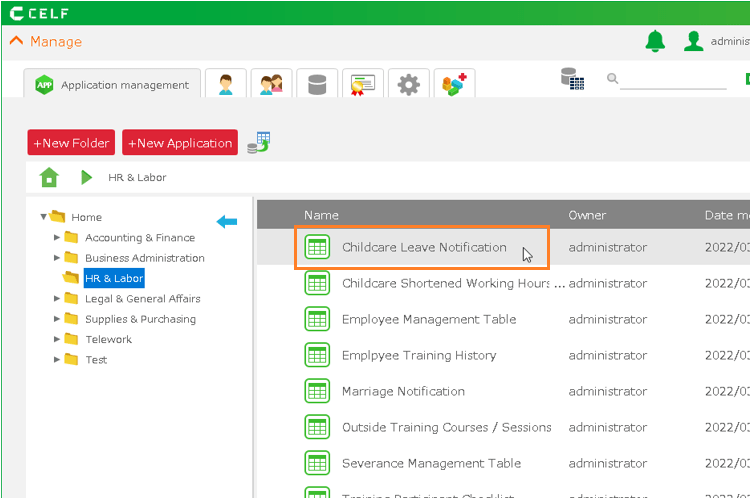
Task: Click the New Folder button
Action: point(71,143)
